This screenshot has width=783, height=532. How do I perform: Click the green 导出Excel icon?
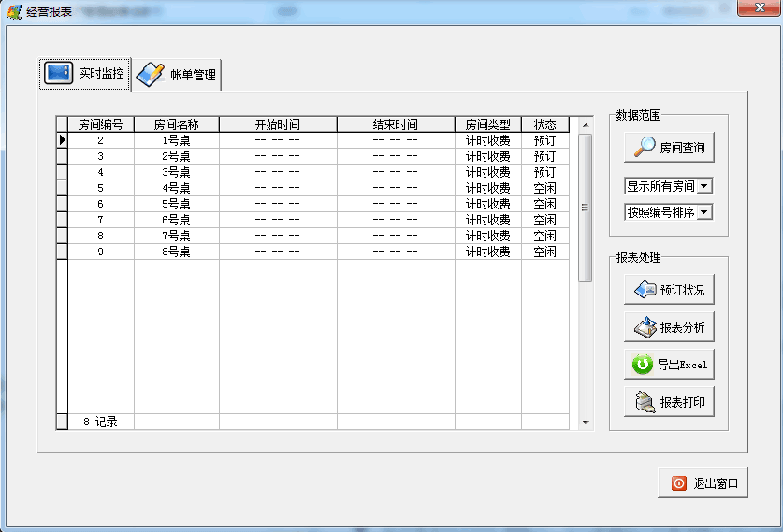pyautogui.click(x=643, y=365)
